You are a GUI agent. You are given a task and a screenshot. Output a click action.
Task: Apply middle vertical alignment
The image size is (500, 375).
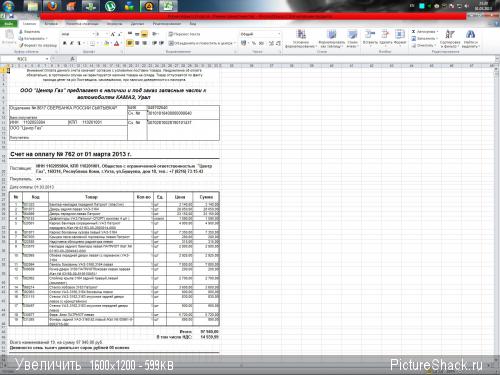tap(137, 34)
